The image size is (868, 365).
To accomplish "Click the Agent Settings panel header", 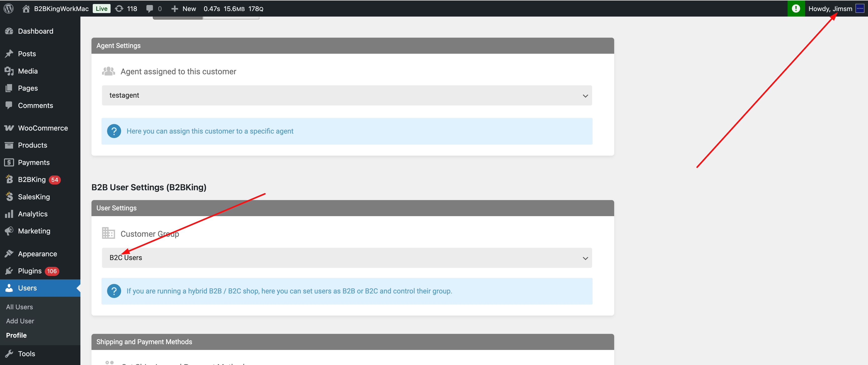I will [353, 45].
